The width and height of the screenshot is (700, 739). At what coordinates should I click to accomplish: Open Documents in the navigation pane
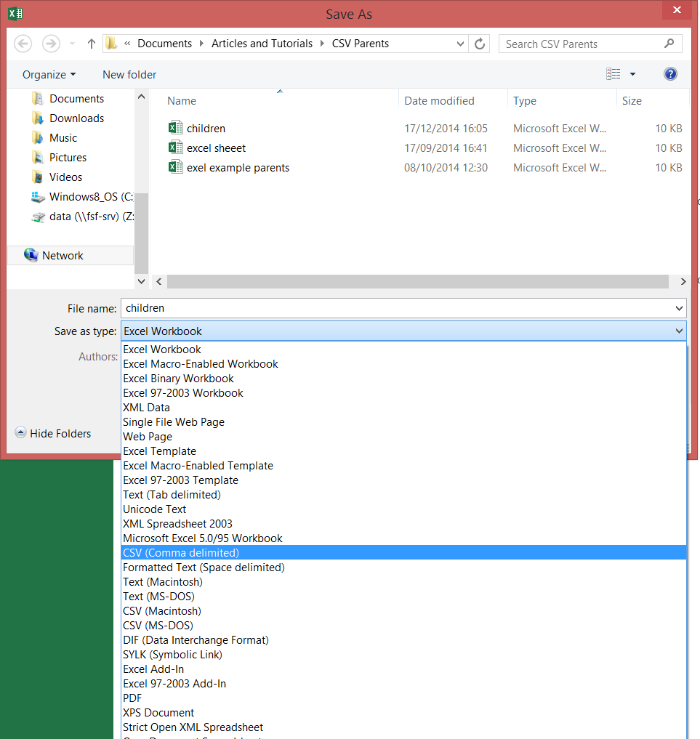point(76,99)
